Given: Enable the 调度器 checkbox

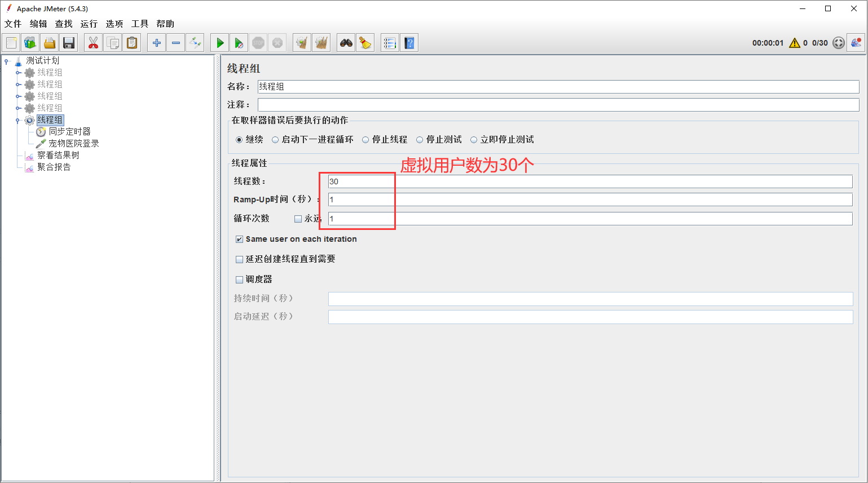Looking at the screenshot, I should 239,280.
